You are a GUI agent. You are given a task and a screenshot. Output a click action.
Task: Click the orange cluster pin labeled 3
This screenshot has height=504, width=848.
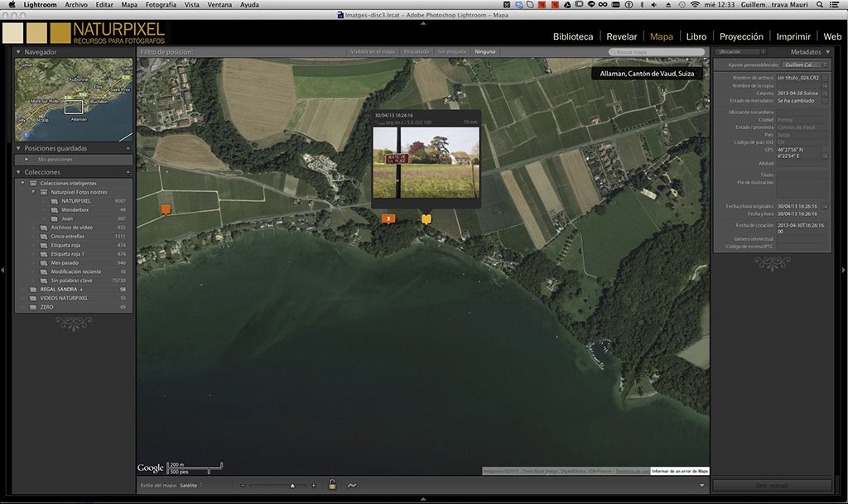388,218
